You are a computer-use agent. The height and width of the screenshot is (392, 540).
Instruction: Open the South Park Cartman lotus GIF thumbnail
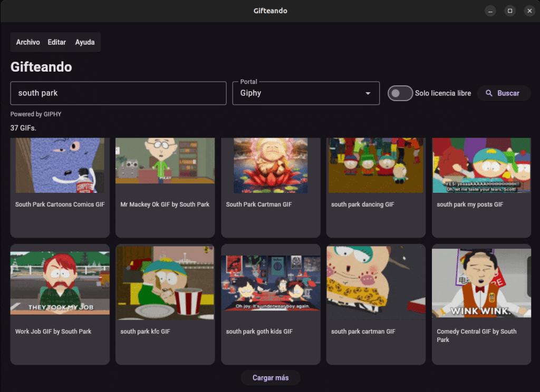(x=271, y=165)
